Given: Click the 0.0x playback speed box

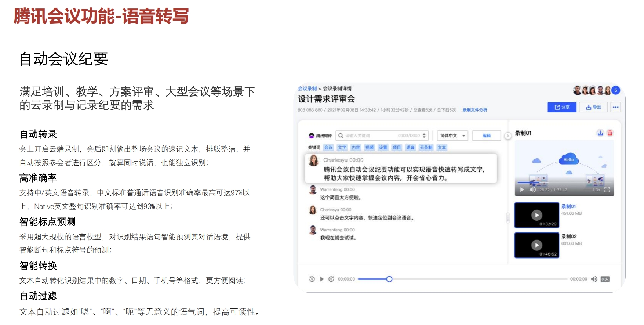Looking at the screenshot, I should click(605, 279).
